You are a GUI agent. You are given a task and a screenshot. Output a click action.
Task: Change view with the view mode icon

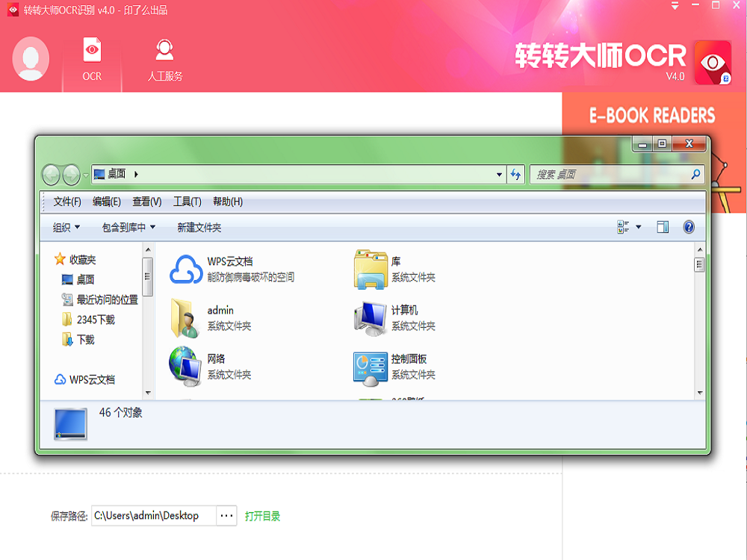[x=623, y=227]
